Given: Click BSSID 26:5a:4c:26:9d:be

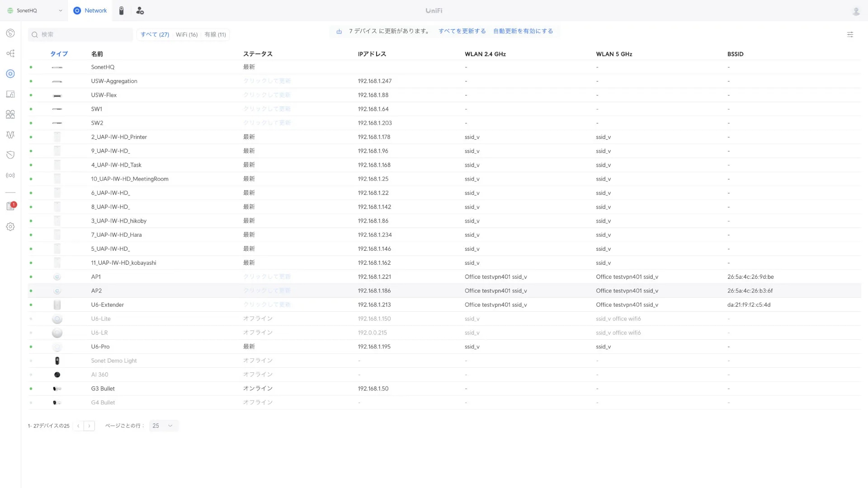Looking at the screenshot, I should coord(750,277).
